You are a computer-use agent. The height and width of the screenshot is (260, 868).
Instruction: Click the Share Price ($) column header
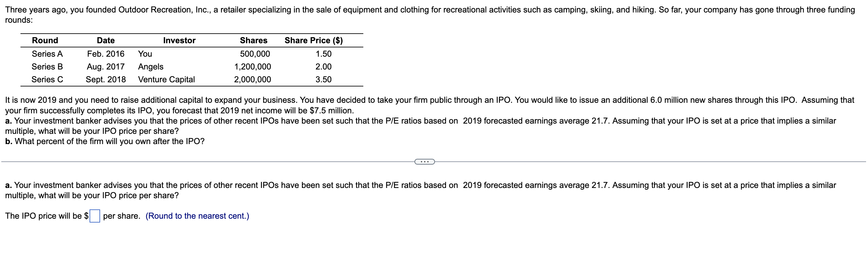click(314, 40)
